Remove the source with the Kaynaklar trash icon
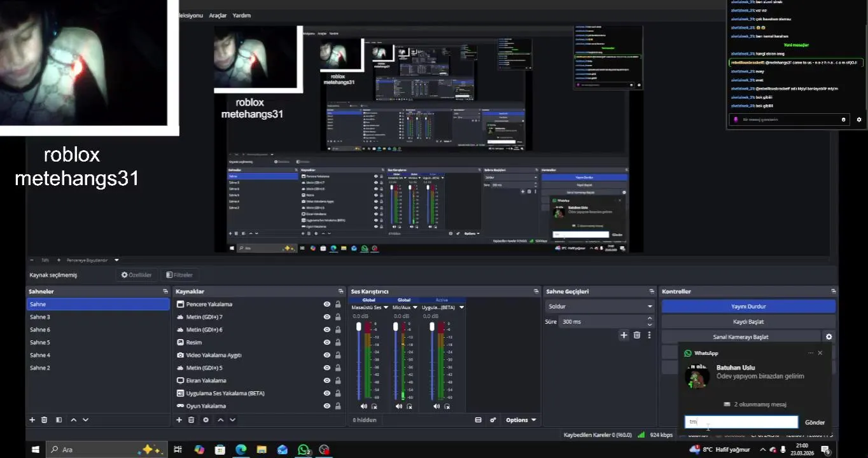 coord(192,420)
